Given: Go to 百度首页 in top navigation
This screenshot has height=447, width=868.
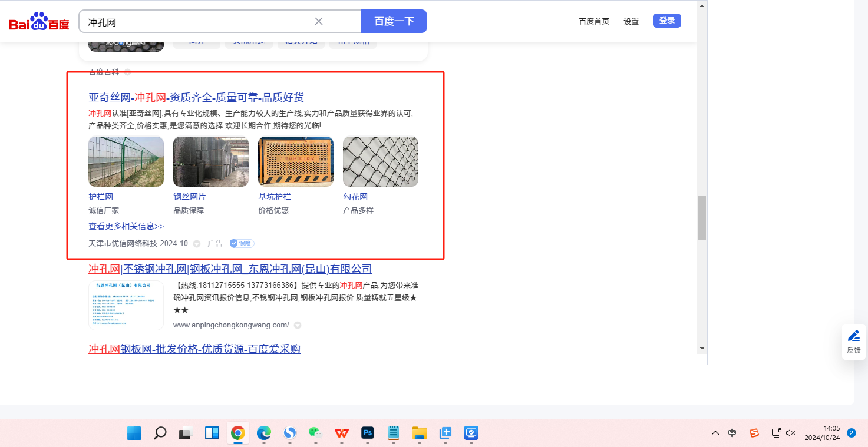Looking at the screenshot, I should tap(594, 21).
